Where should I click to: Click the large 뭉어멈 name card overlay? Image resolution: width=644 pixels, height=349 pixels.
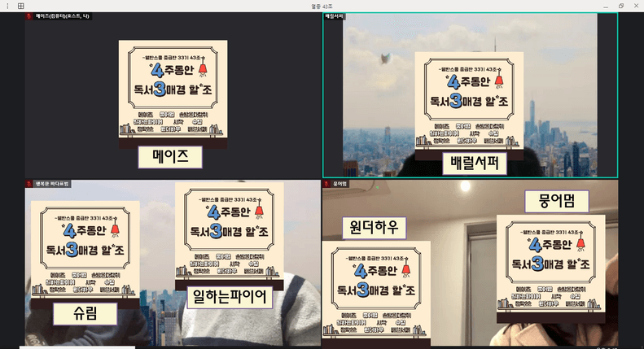tap(557, 201)
